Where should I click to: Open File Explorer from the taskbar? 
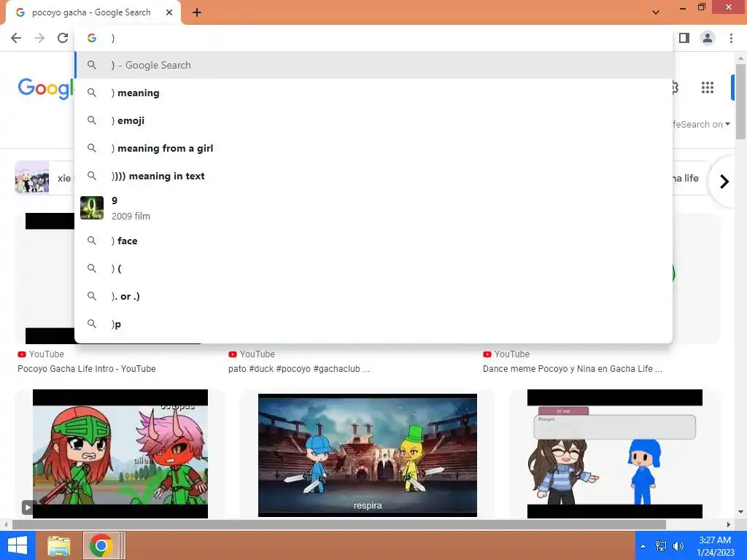pyautogui.click(x=59, y=545)
